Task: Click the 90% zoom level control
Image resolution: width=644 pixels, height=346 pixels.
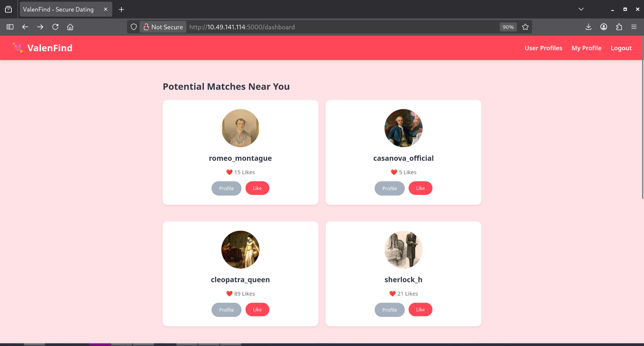Action: pos(508,27)
